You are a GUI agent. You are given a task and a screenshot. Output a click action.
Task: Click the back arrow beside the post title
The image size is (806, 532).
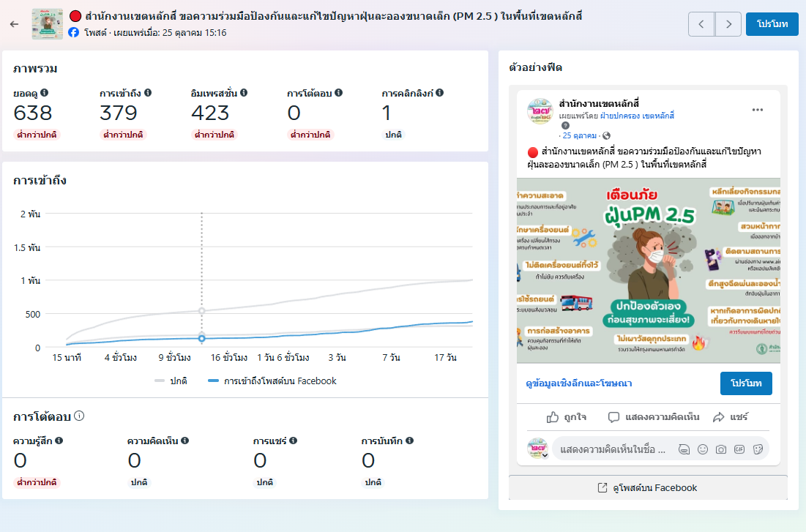point(14,24)
